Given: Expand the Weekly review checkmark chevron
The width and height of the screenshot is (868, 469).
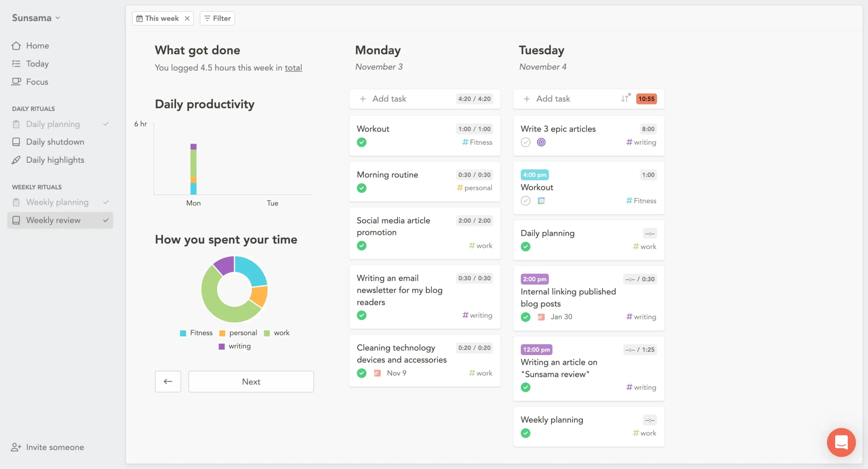Looking at the screenshot, I should point(106,220).
